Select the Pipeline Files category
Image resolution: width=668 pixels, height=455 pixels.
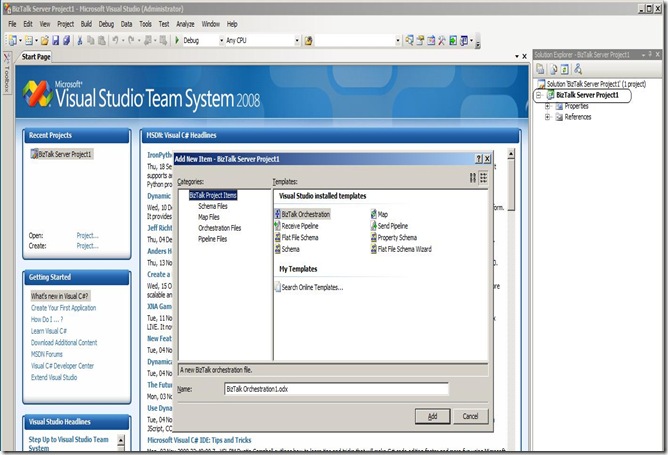212,239
